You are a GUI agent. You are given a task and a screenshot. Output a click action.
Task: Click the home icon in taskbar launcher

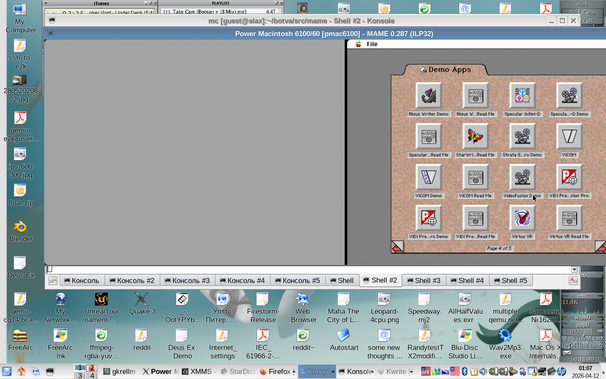coord(21,372)
